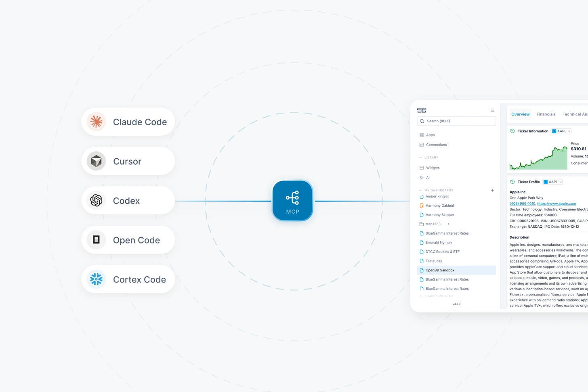Click the DTCC Equities & ETF file icon

(x=422, y=252)
